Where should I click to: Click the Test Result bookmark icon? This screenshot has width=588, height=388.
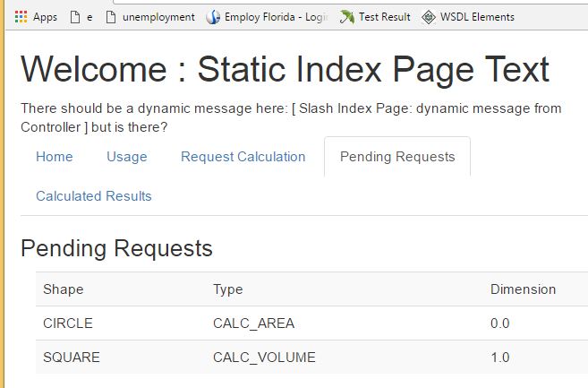(x=346, y=16)
